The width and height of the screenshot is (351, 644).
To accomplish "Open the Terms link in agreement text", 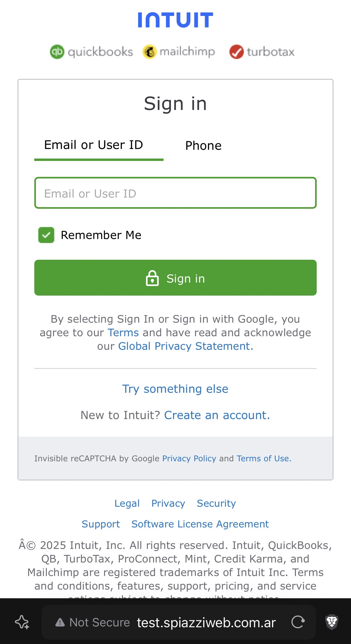I will coord(123,332).
